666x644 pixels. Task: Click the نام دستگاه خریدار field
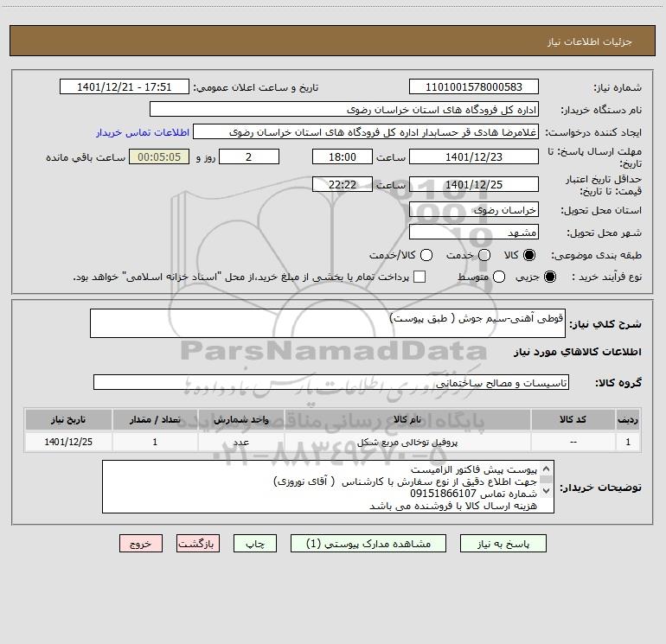coord(344,110)
